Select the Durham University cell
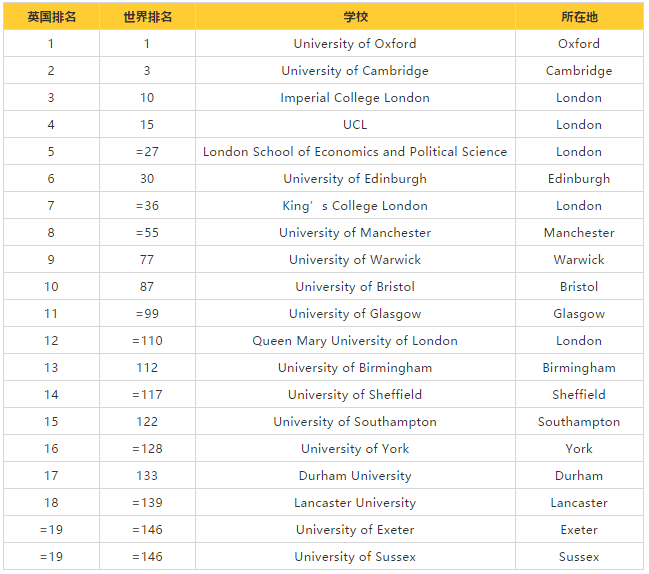This screenshot has height=574, width=649. tap(355, 476)
